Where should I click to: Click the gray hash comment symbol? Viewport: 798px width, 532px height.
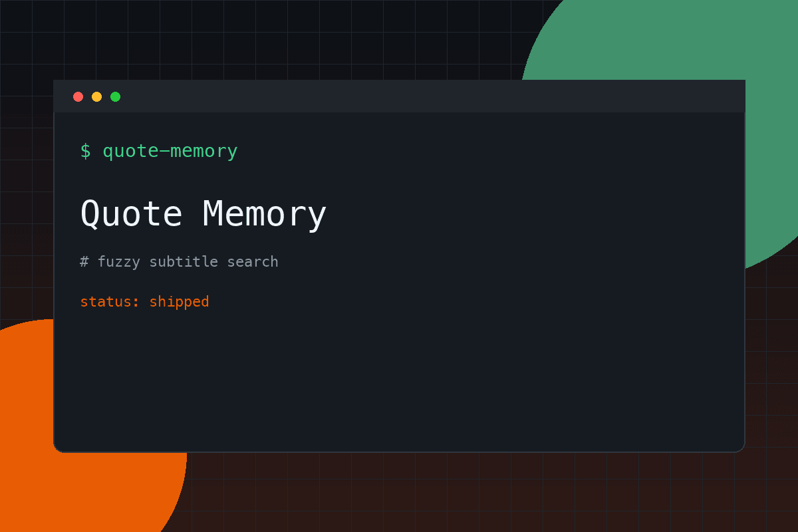coord(84,261)
